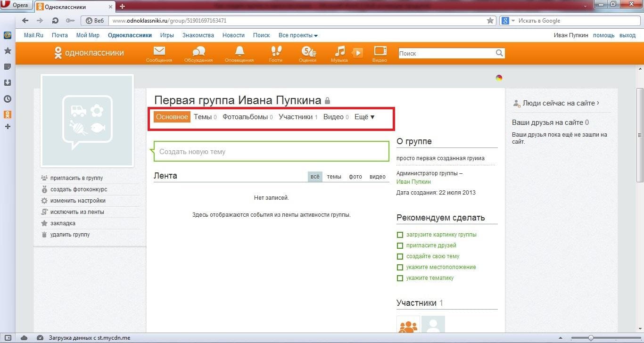Open Обсуждения chat bubbles icon

(x=198, y=51)
